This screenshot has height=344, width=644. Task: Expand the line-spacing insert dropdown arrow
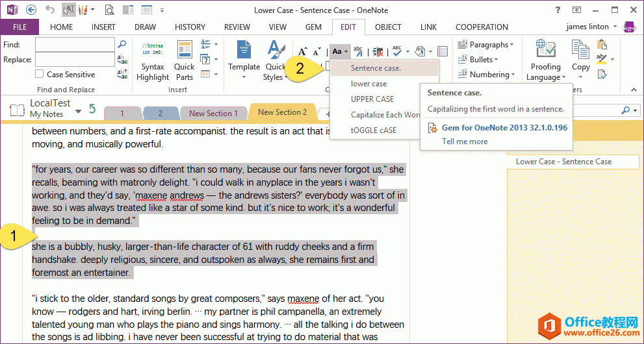[216, 44]
